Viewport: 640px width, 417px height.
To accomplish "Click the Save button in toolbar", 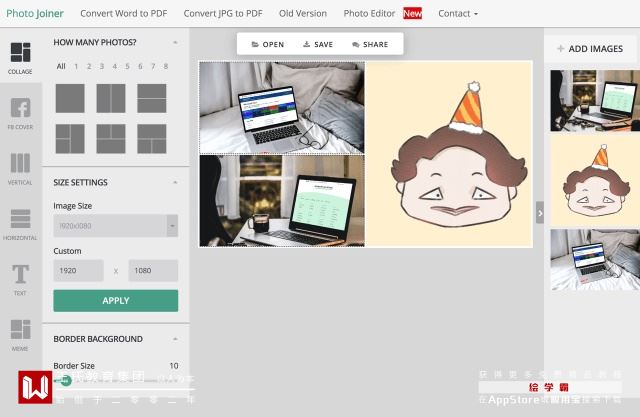I will (318, 44).
